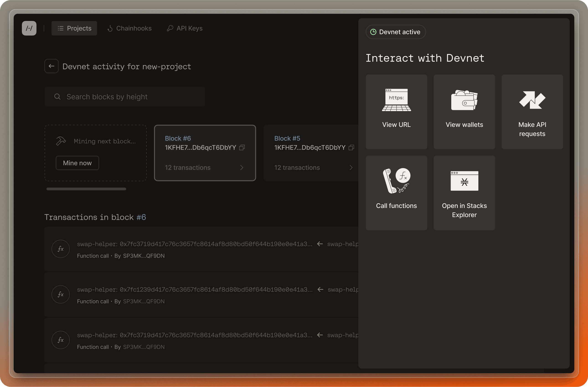The image size is (588, 387).
Task: Click the app logo in the top-left
Action: (29, 28)
